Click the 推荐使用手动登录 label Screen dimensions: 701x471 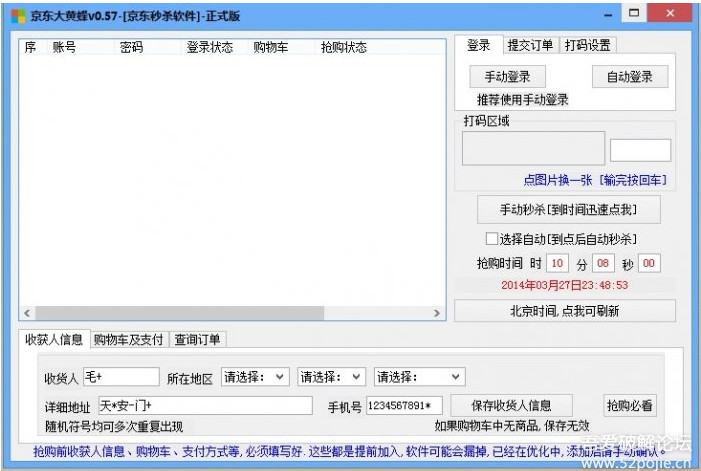pos(523,100)
